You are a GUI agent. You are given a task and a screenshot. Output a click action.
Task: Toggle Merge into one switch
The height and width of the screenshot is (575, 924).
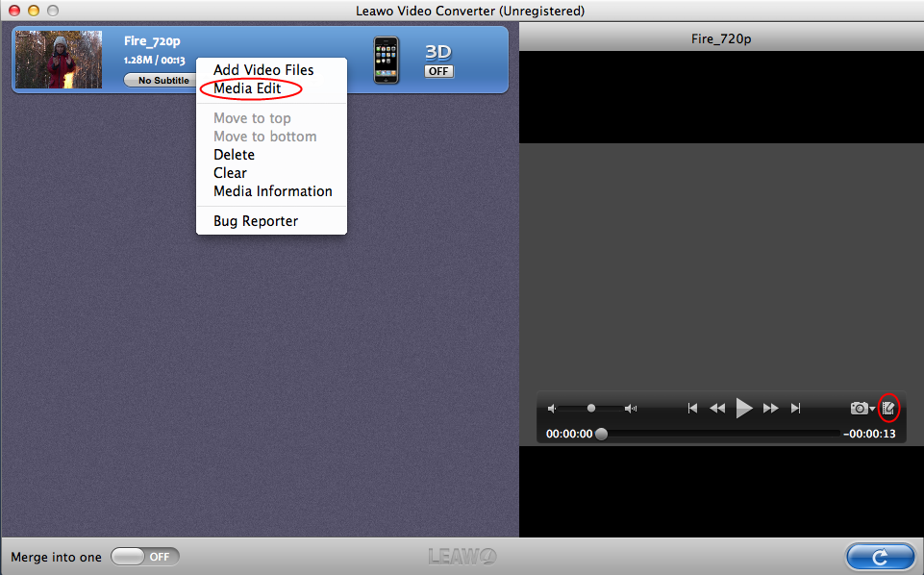click(x=145, y=557)
